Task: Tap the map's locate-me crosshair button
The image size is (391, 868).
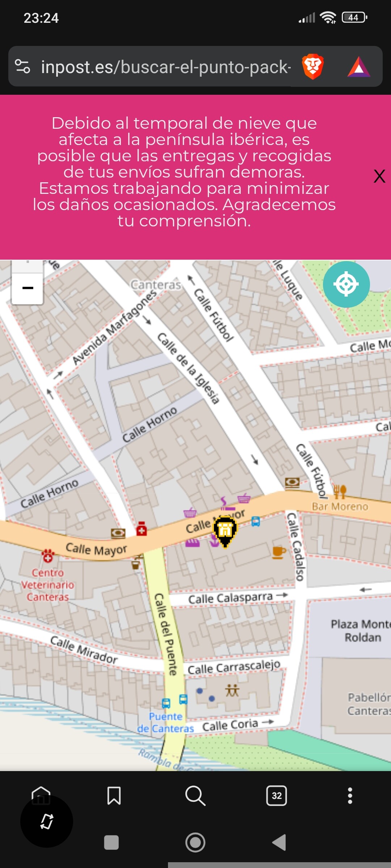Action: pos(346,284)
